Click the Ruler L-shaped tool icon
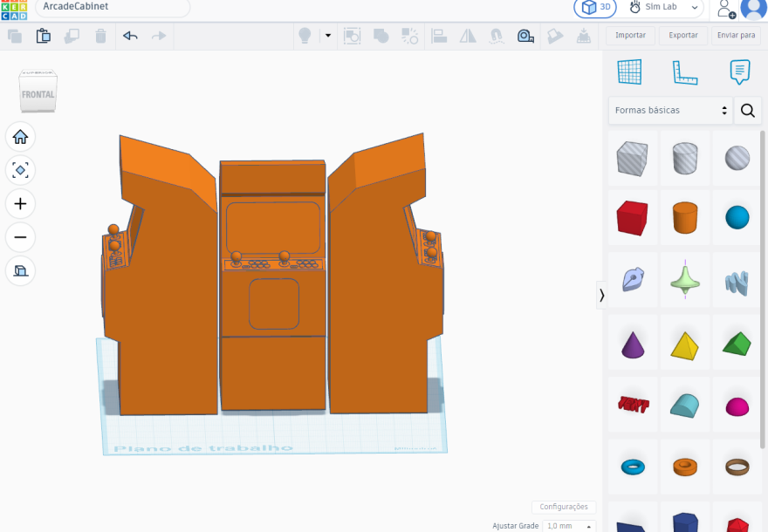 [x=684, y=72]
